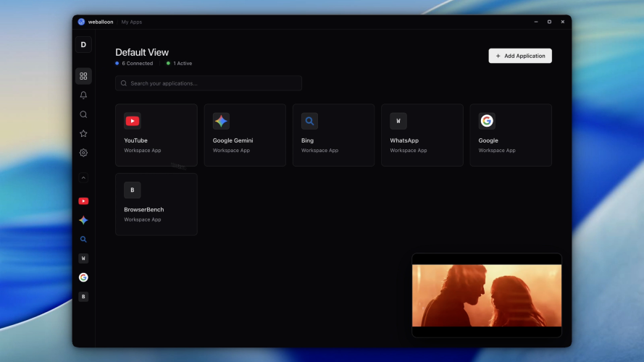644x362 pixels.
Task: Click the 6 Connected status
Action: [x=134, y=63]
